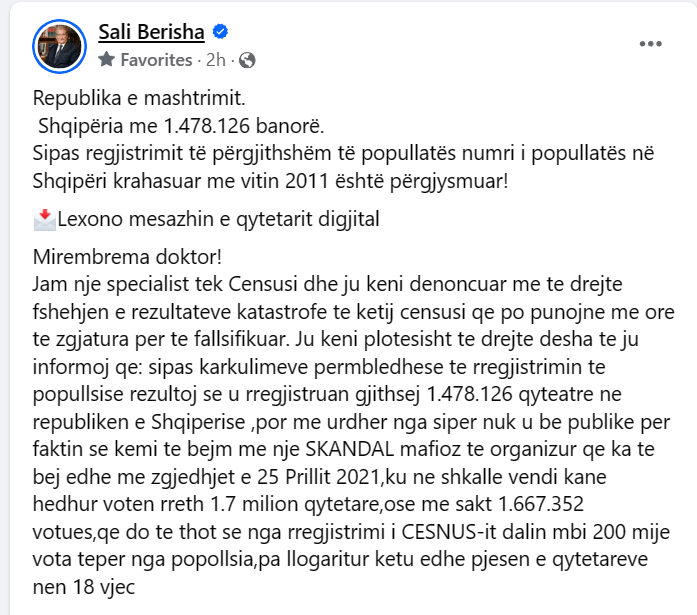Open the Sali Berisha profile name link
Screen dimensions: 697x615
click(x=151, y=33)
